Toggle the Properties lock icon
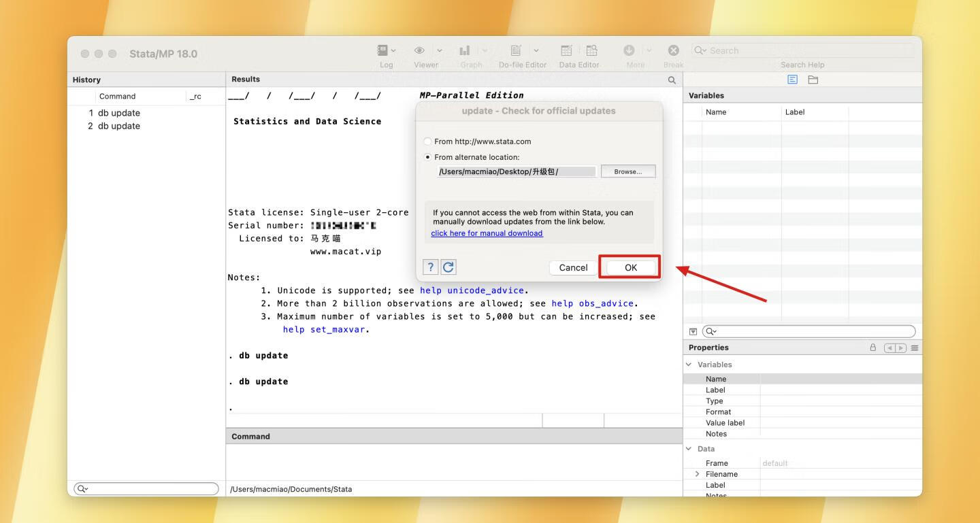This screenshot has width=980, height=523. point(873,348)
